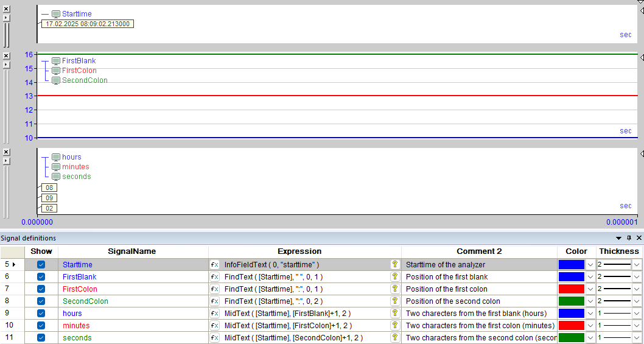Click the Thickness column header
Screen dimensions: 644x344
[x=620, y=251]
